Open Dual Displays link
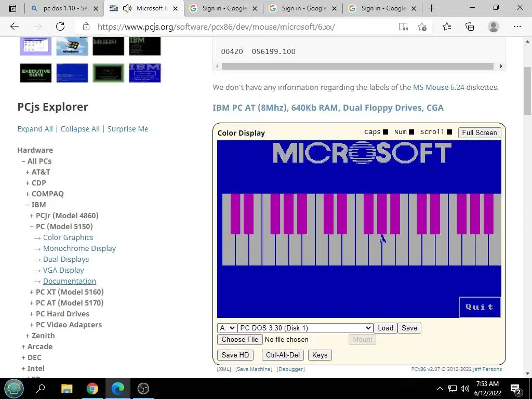Image resolution: width=532 pixels, height=399 pixels. (66, 259)
